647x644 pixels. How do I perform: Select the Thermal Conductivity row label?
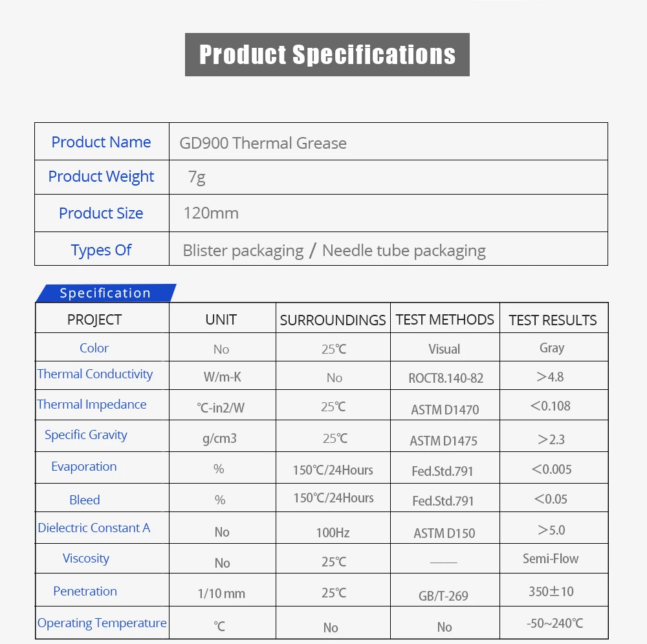(95, 374)
